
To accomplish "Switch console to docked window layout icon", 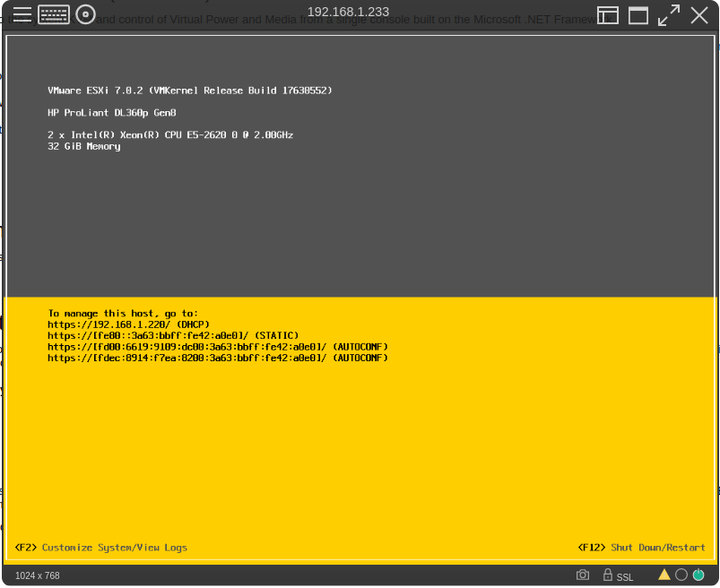I will (x=608, y=15).
